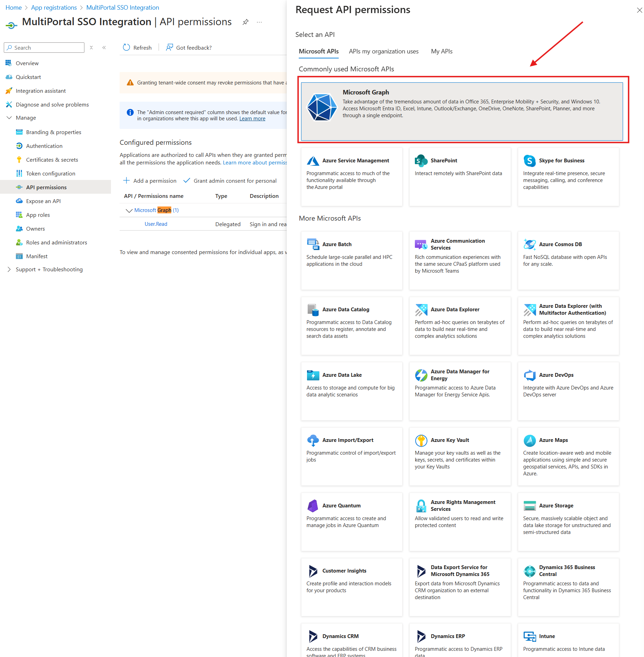Open the Learn more link in info banner
Screen dimensions: 644x657
(252, 119)
